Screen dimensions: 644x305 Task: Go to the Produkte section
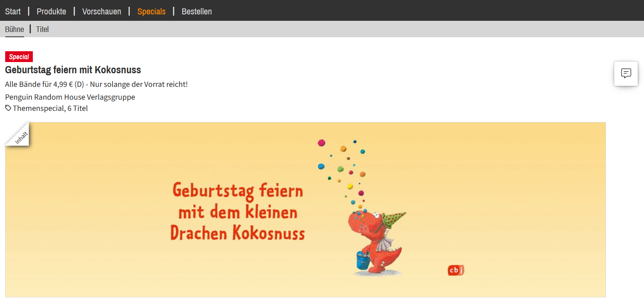point(51,12)
